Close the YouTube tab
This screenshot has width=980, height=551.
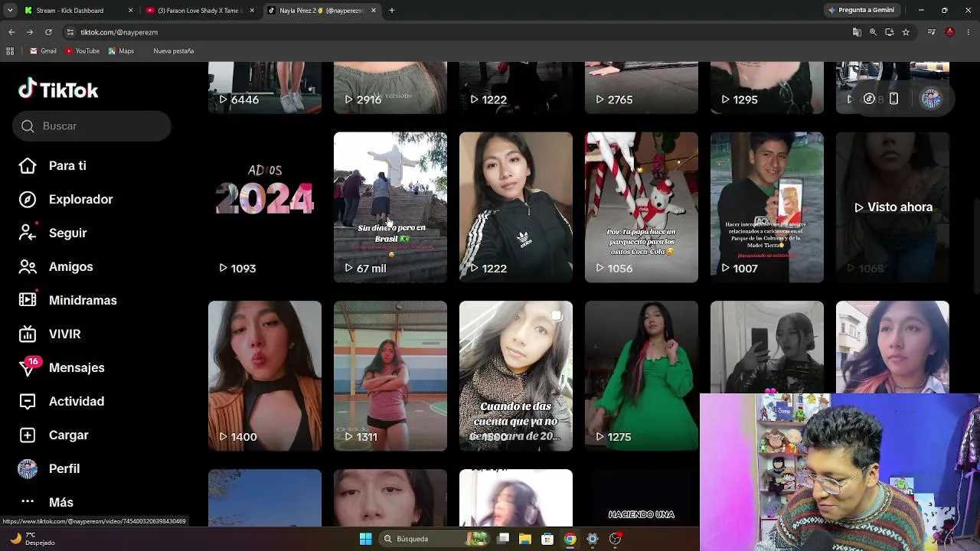tap(252, 11)
